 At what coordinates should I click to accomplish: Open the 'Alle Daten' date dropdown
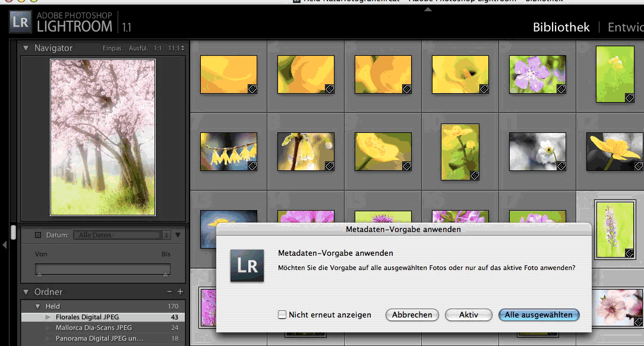122,235
